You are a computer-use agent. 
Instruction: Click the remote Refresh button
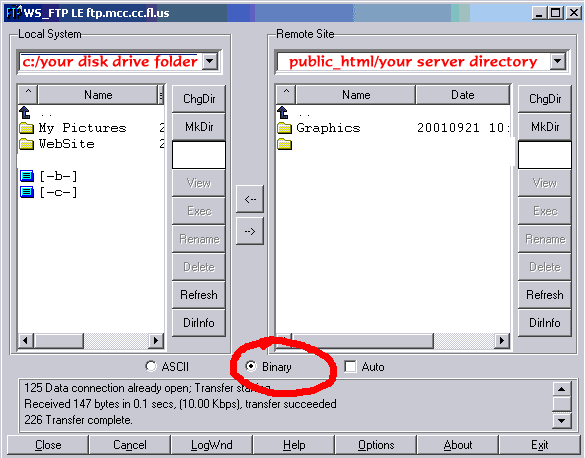coord(545,295)
